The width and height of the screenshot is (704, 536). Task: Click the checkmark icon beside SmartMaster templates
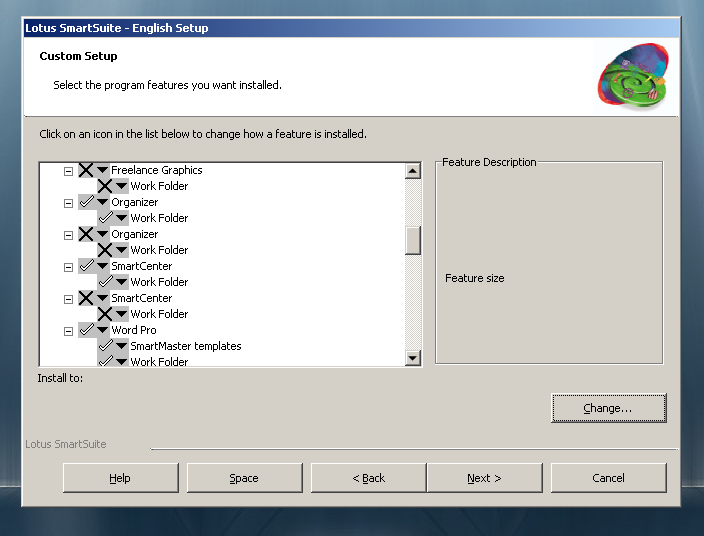coord(113,346)
